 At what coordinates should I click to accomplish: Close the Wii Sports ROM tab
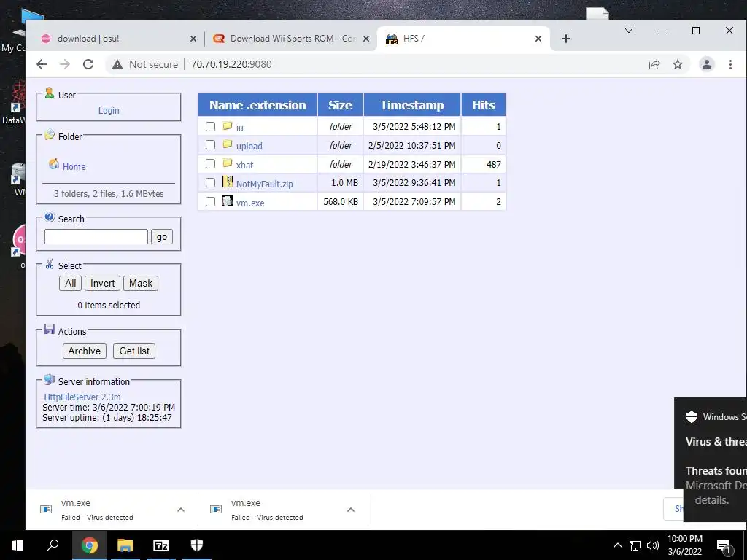[x=366, y=39]
